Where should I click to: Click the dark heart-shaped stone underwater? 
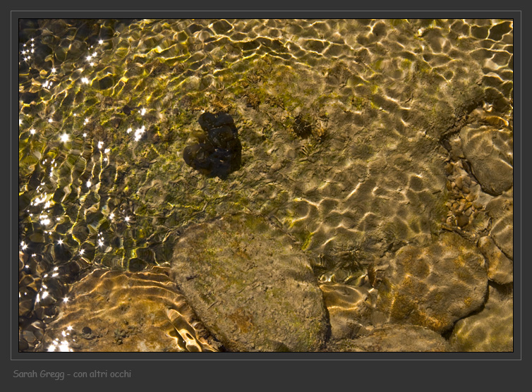(214, 146)
